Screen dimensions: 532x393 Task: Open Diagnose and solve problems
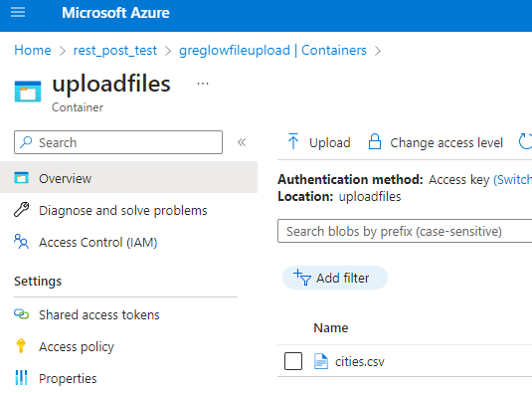pos(122,210)
